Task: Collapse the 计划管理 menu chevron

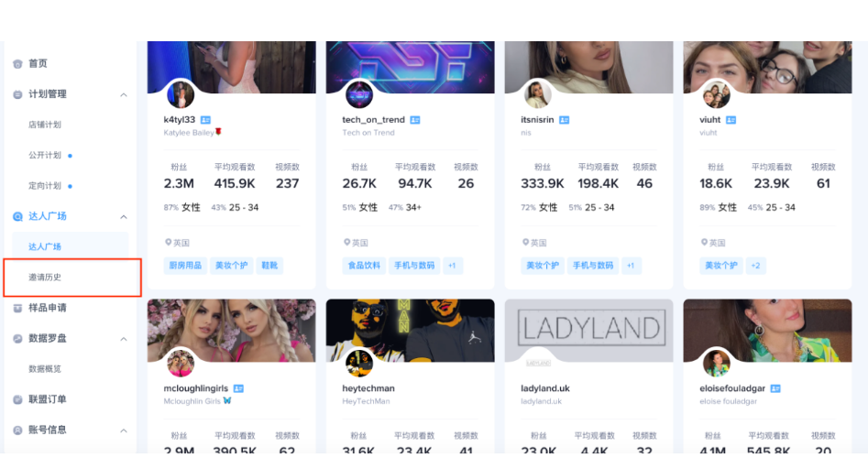Action: (x=124, y=95)
